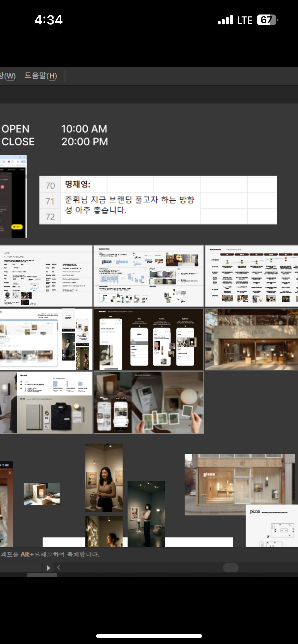The width and height of the screenshot is (298, 644).
Task: Select the picoa logo variations artboard
Action: 149,276
